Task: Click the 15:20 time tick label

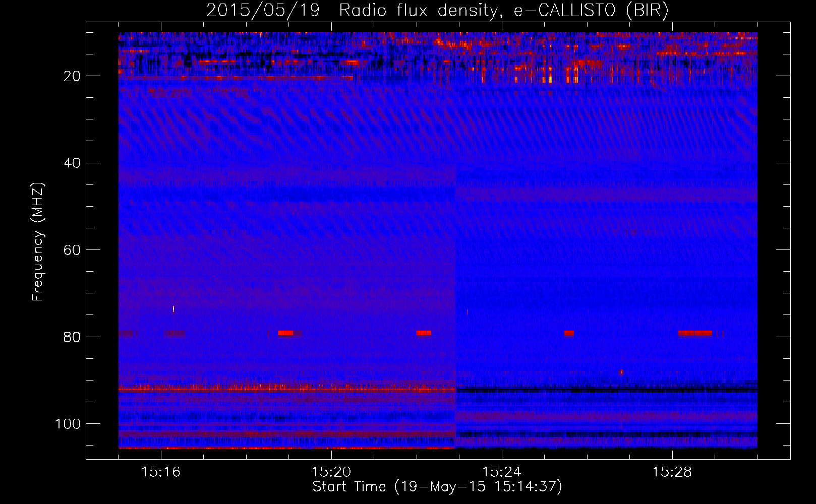Action: (331, 472)
